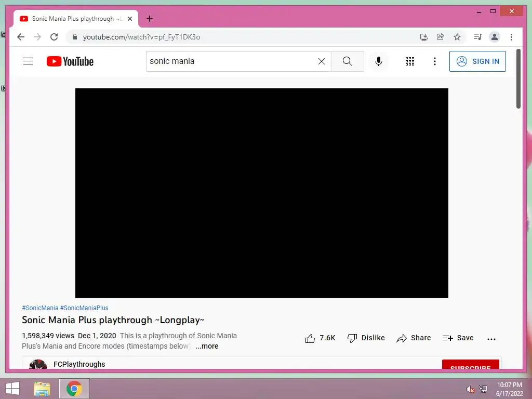The width and height of the screenshot is (532, 399).
Task: Go to YouTube home via the logo
Action: point(70,61)
